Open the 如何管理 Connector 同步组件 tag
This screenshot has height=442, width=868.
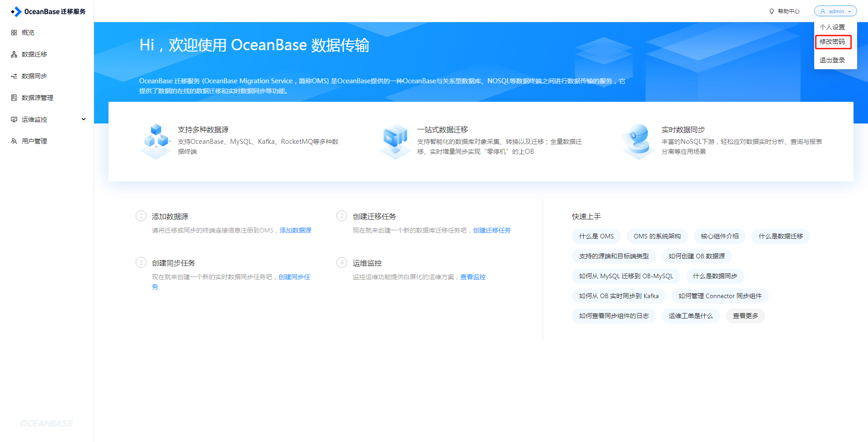pyautogui.click(x=720, y=296)
